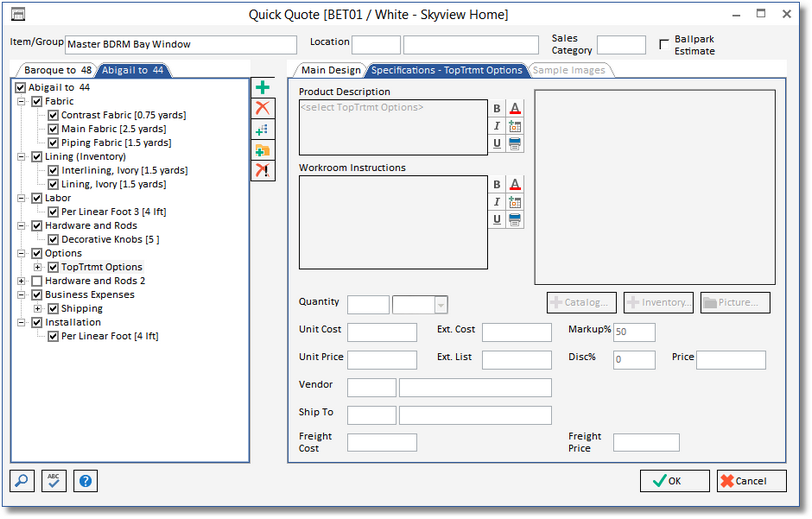
Task: Click the Item/Group text field
Action: pyautogui.click(x=181, y=45)
